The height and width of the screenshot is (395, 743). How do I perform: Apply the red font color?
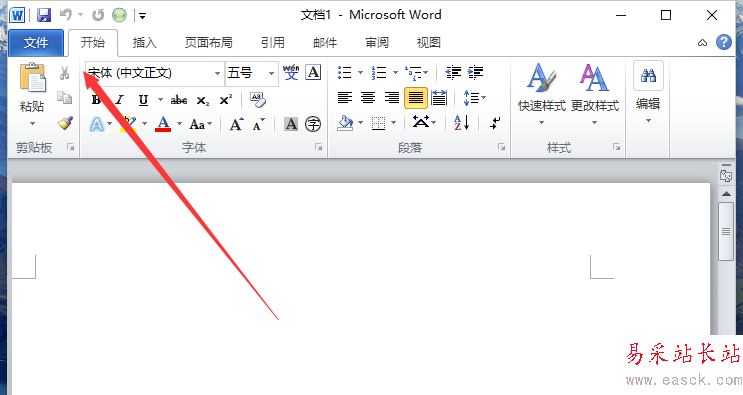coord(163,124)
